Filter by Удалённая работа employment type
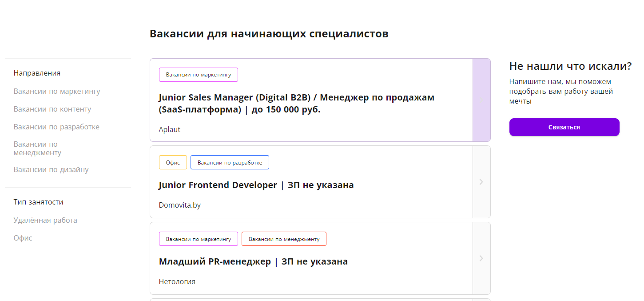The image size is (644, 301). pyautogui.click(x=45, y=220)
